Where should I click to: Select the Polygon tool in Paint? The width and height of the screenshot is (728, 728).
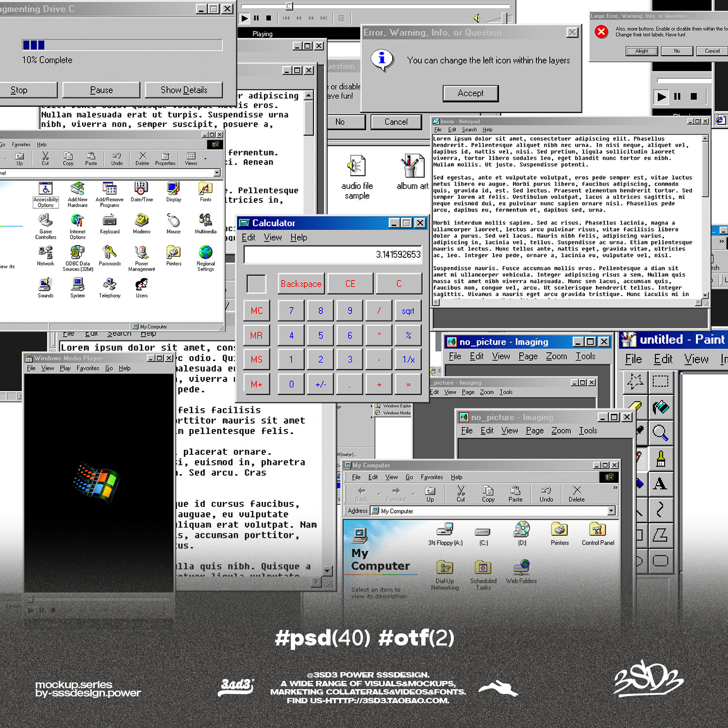click(660, 535)
